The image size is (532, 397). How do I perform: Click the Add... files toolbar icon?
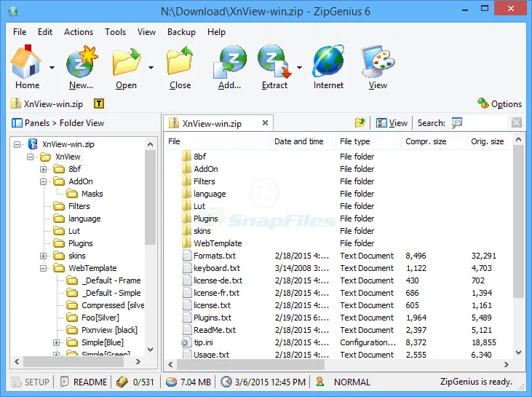pyautogui.click(x=230, y=62)
